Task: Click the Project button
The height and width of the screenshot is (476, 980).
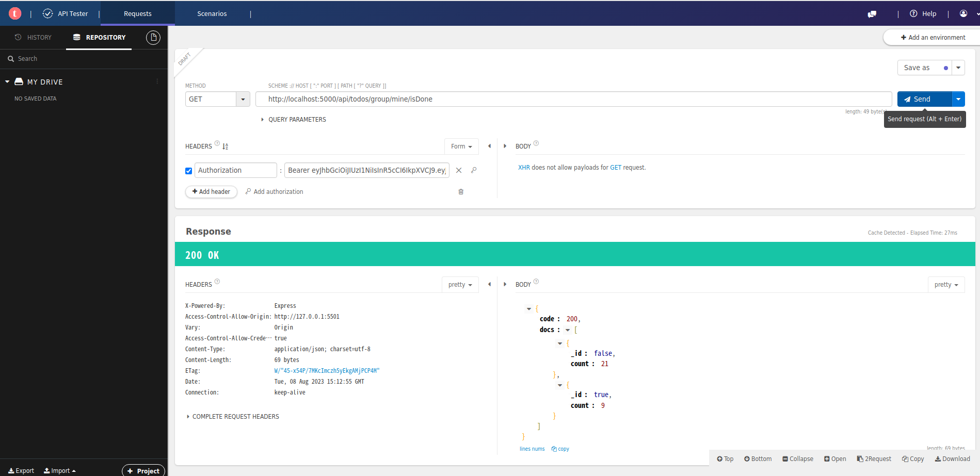Action: pos(143,471)
